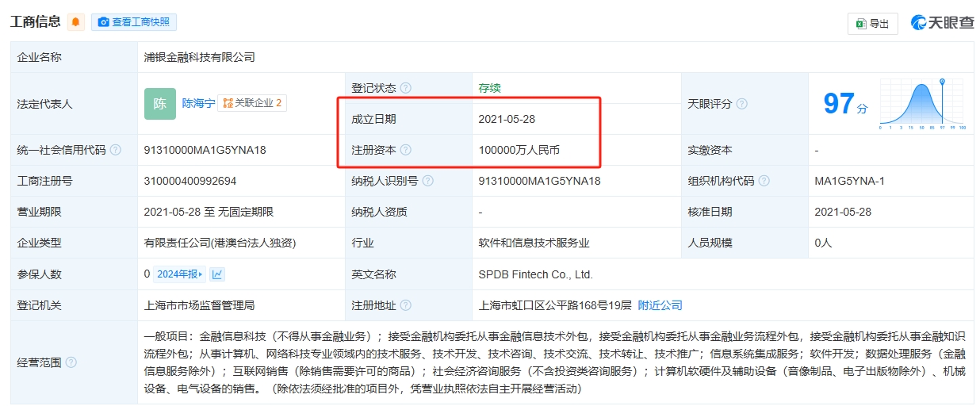Open 陈海宁 legal representative link
This screenshot has height=406, width=980.
(x=198, y=103)
